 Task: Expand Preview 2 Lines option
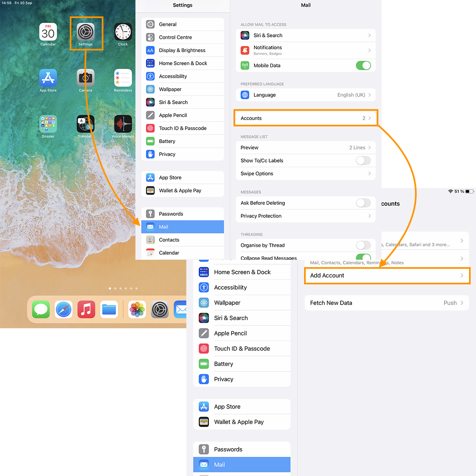pos(306,148)
